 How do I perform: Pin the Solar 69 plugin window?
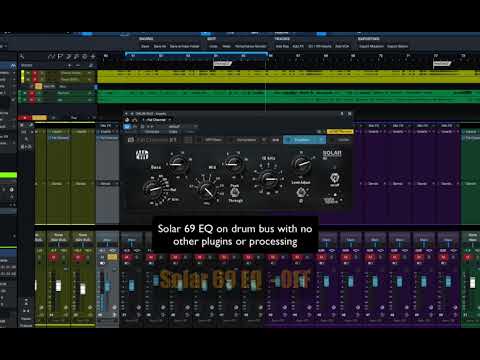[342, 114]
